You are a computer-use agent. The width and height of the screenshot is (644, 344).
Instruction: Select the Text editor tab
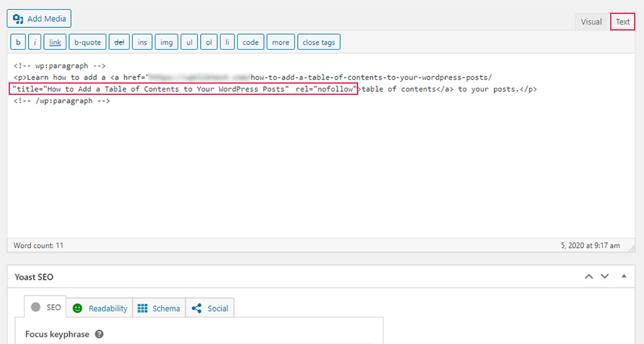pos(623,22)
